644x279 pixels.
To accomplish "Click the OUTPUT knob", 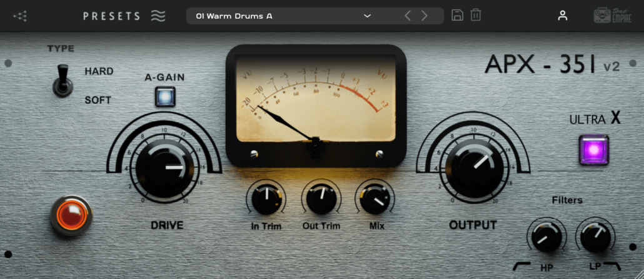I will (473, 168).
